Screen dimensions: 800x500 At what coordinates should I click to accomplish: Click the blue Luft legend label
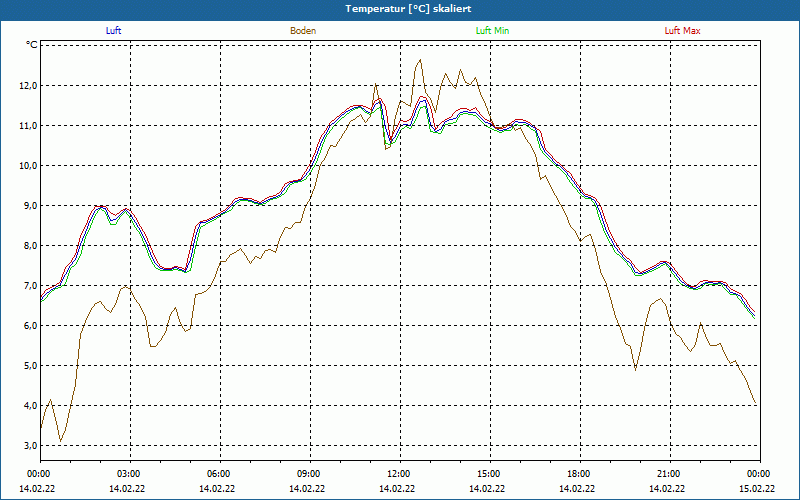113,31
